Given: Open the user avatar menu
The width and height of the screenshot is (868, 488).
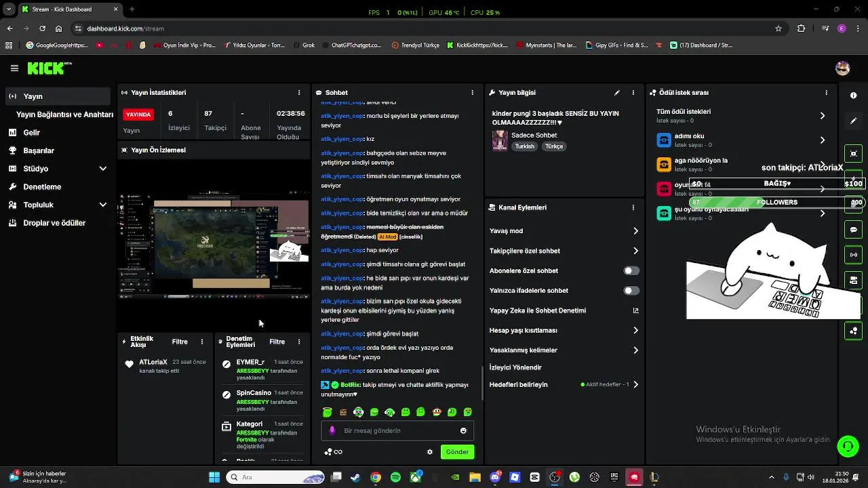Looking at the screenshot, I should pyautogui.click(x=843, y=68).
